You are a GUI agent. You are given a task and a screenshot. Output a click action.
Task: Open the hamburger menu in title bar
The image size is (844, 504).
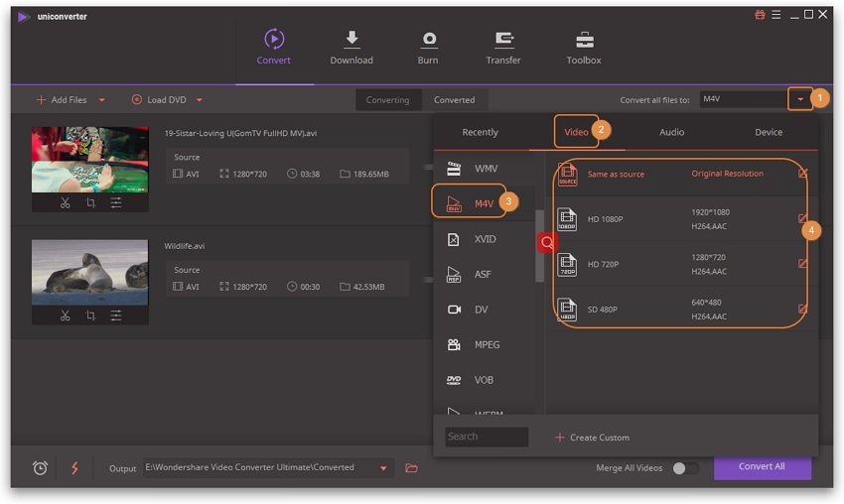click(x=776, y=15)
